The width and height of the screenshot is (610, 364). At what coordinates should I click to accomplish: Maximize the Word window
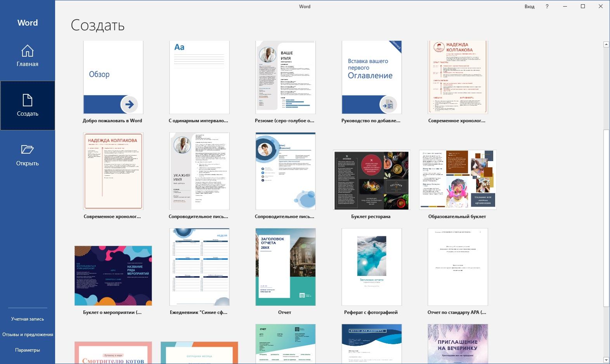tap(583, 6)
